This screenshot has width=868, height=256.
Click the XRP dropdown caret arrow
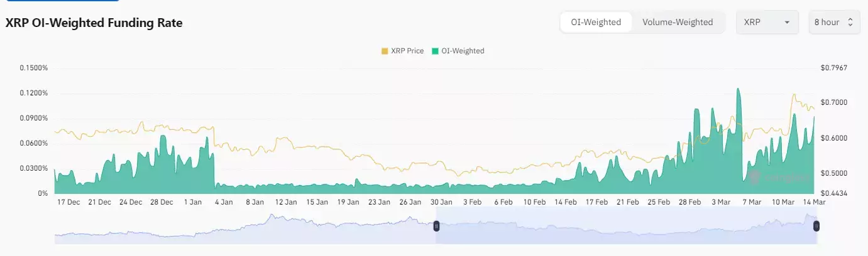coord(786,23)
